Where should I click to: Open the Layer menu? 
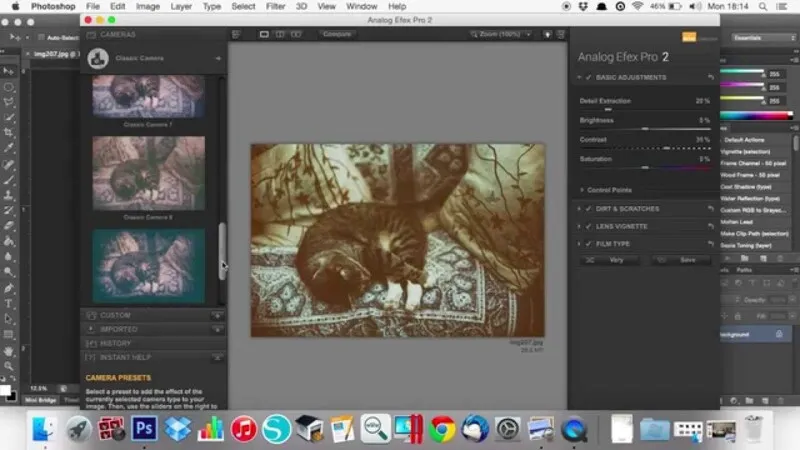181,7
